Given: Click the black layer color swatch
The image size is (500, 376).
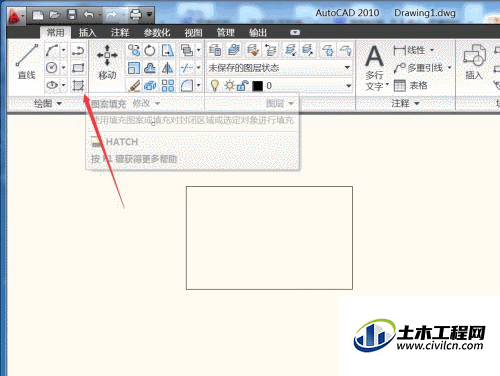Looking at the screenshot, I should click(257, 86).
